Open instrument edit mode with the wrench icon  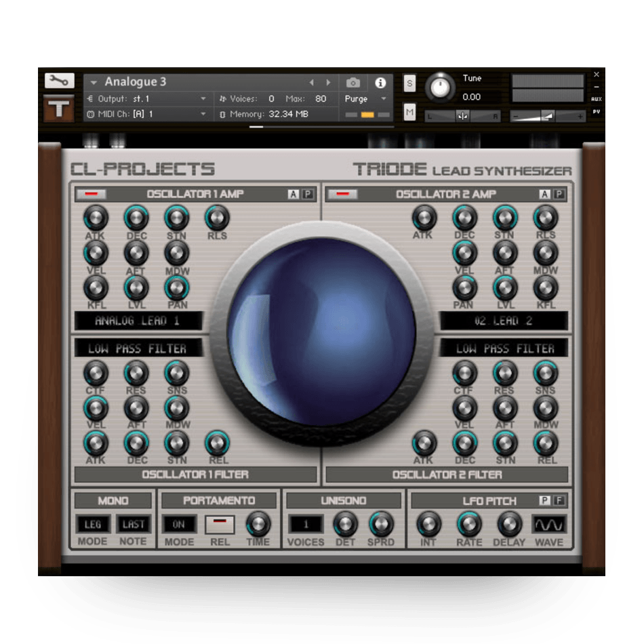click(x=60, y=81)
